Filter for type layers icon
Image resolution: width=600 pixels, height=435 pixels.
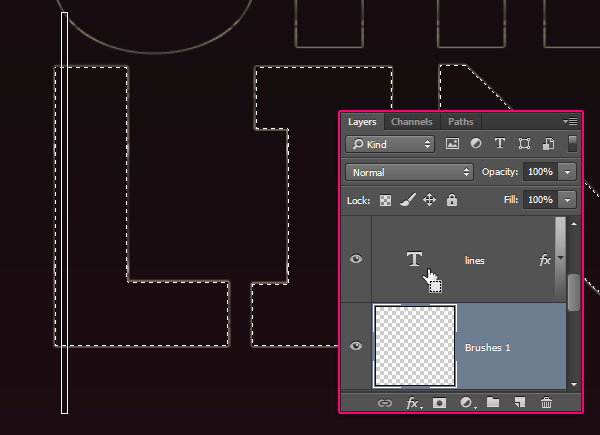[x=500, y=144]
